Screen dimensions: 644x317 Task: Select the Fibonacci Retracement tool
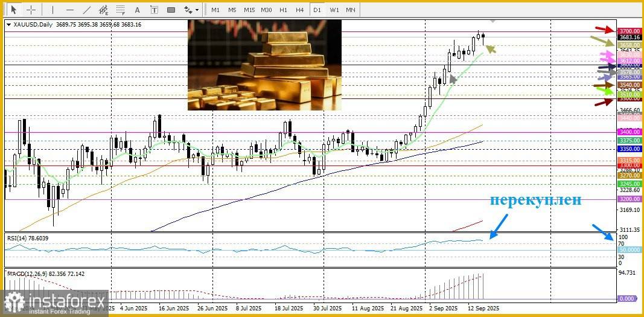tap(120, 10)
